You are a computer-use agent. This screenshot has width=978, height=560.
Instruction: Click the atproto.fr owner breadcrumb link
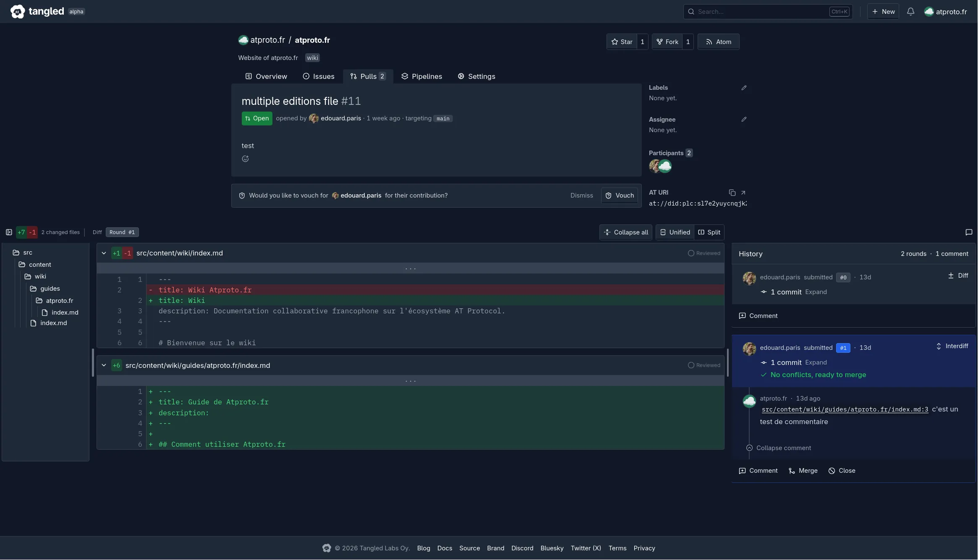267,40
